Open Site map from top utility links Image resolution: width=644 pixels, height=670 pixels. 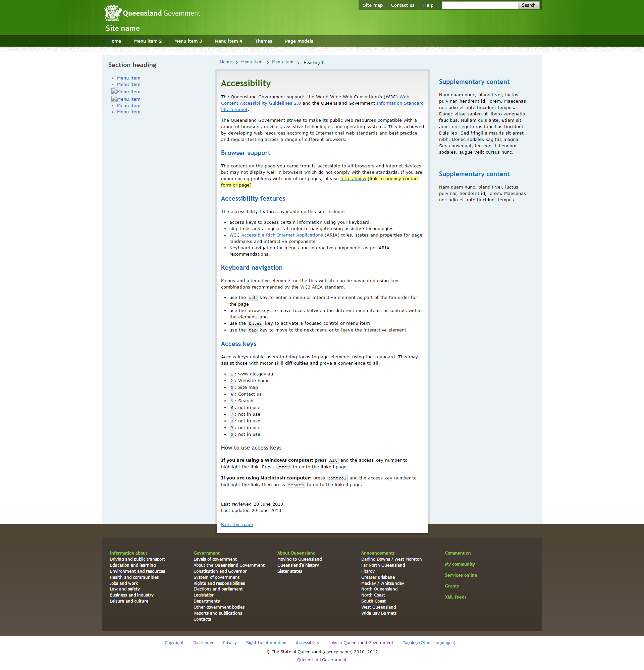pos(373,5)
